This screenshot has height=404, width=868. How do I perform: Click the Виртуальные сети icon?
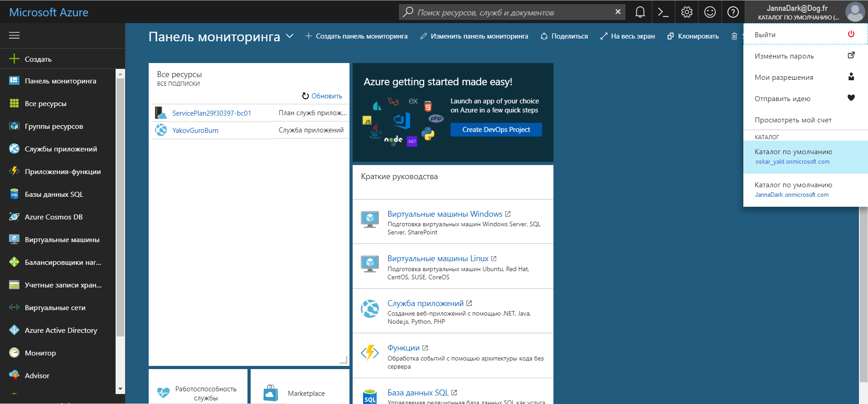tap(15, 307)
